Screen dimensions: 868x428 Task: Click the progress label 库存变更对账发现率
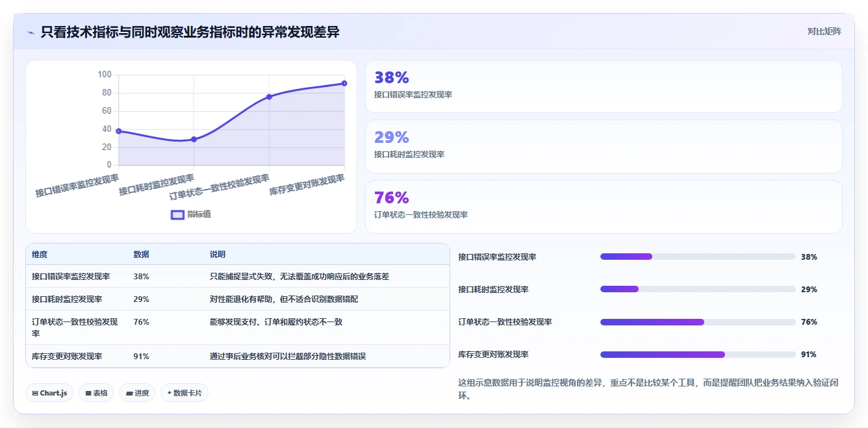[x=494, y=355]
